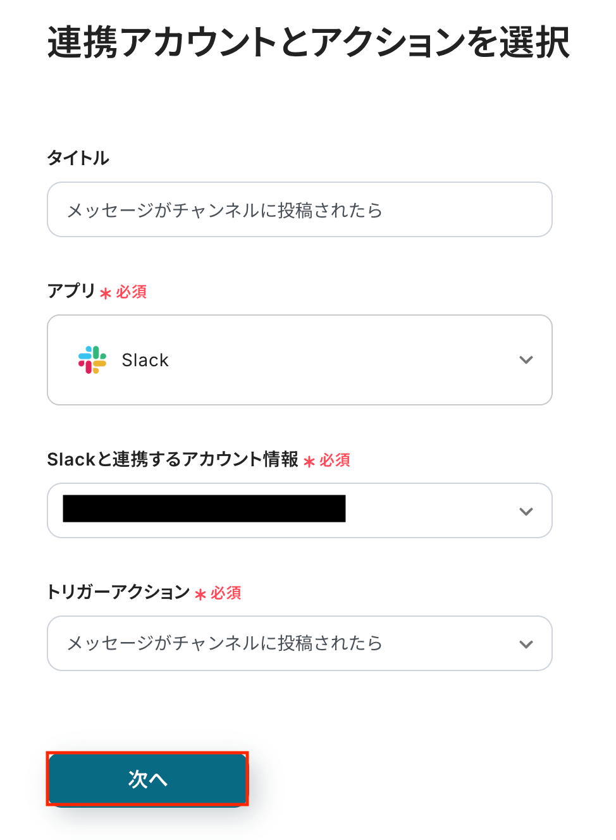This screenshot has width=616, height=840.
Task: Open the account information dropdown arrow
Action: coord(526,511)
